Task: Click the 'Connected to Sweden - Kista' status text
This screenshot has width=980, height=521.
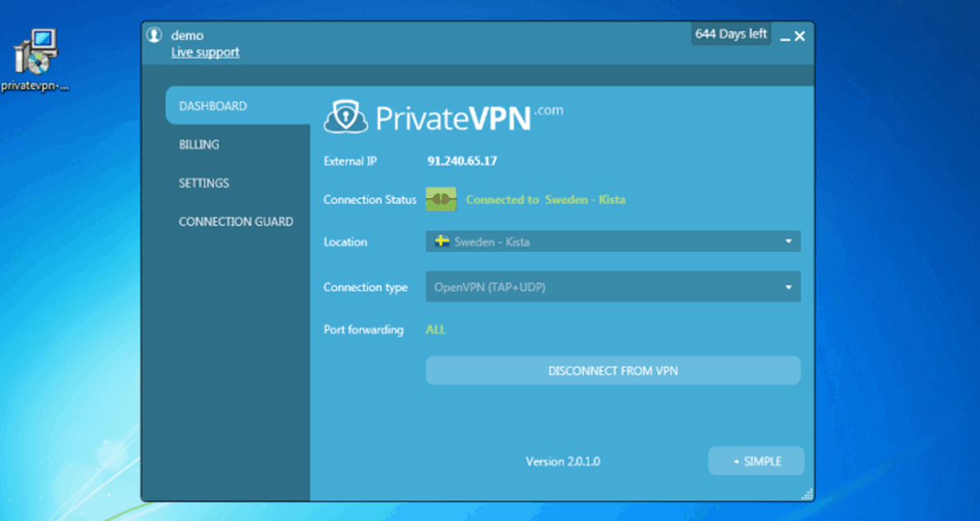Action: (x=546, y=200)
